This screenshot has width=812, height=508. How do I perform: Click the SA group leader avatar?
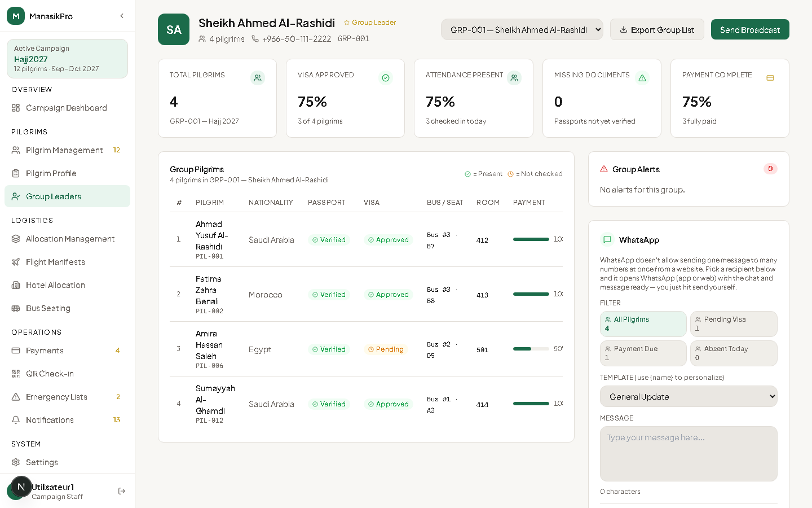coord(174,29)
